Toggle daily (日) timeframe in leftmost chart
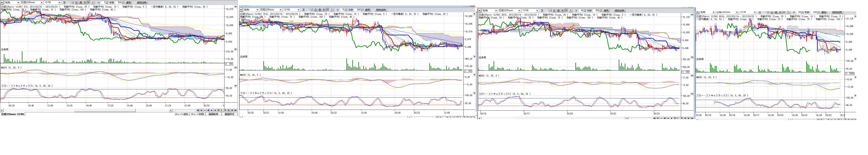 point(76,3)
